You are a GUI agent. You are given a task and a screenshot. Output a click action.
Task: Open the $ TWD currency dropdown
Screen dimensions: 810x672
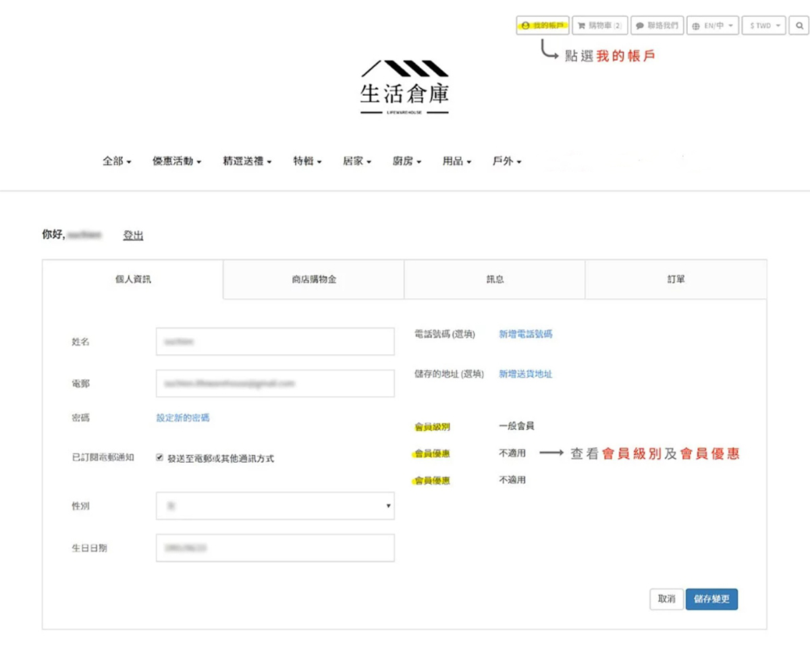point(764,26)
